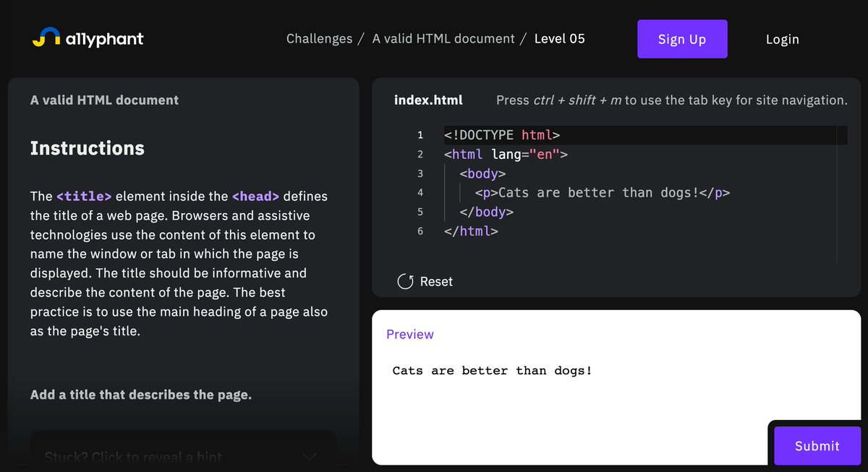The image size is (868, 472).
Task: Click the Sign Up button
Action: (x=682, y=39)
